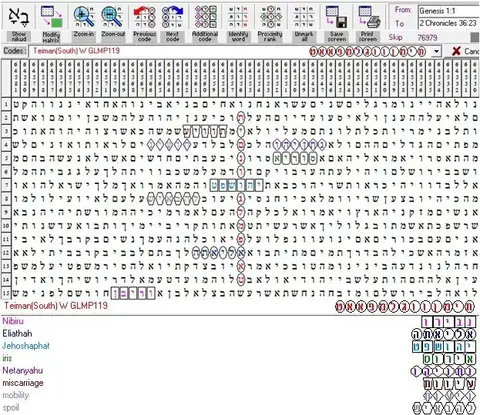
Task: Select Jehoshaphat in the code list
Action: [x=26, y=346]
